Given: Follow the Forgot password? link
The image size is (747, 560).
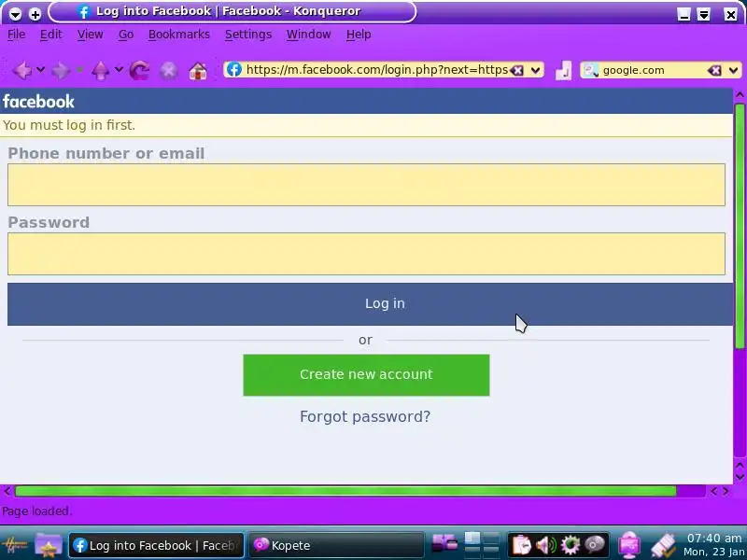Looking at the screenshot, I should (x=365, y=416).
